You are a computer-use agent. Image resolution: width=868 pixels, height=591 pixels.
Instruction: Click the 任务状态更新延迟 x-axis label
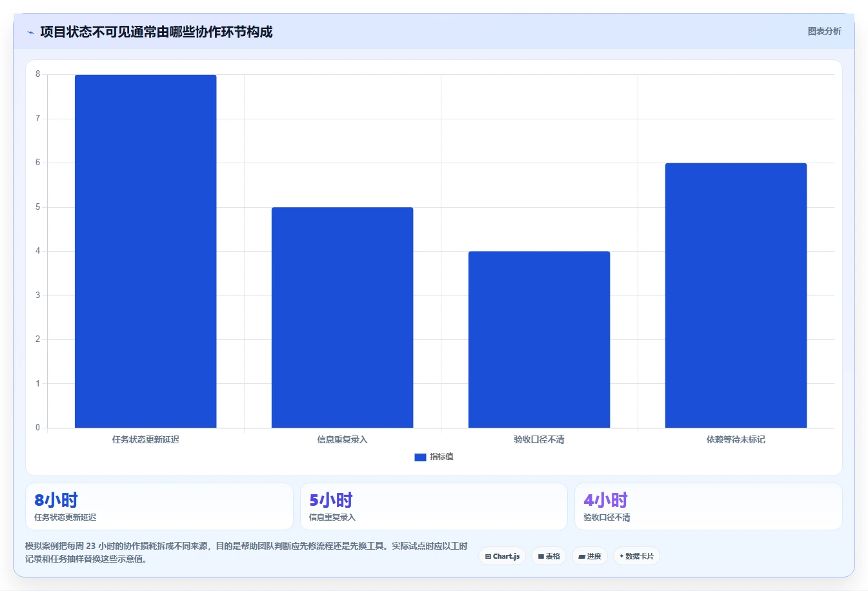point(146,439)
